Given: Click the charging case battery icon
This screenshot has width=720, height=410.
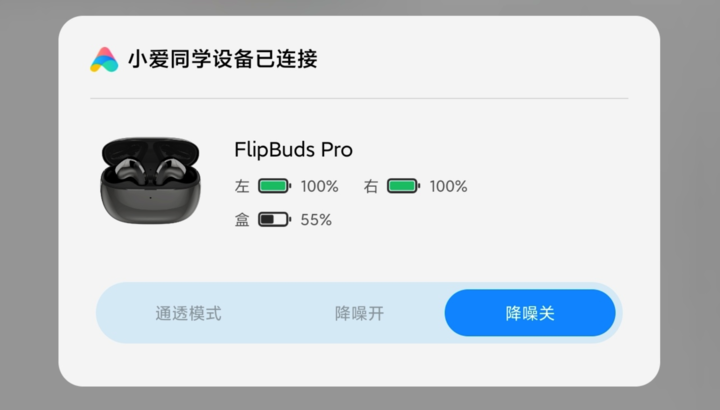Looking at the screenshot, I should [x=274, y=219].
